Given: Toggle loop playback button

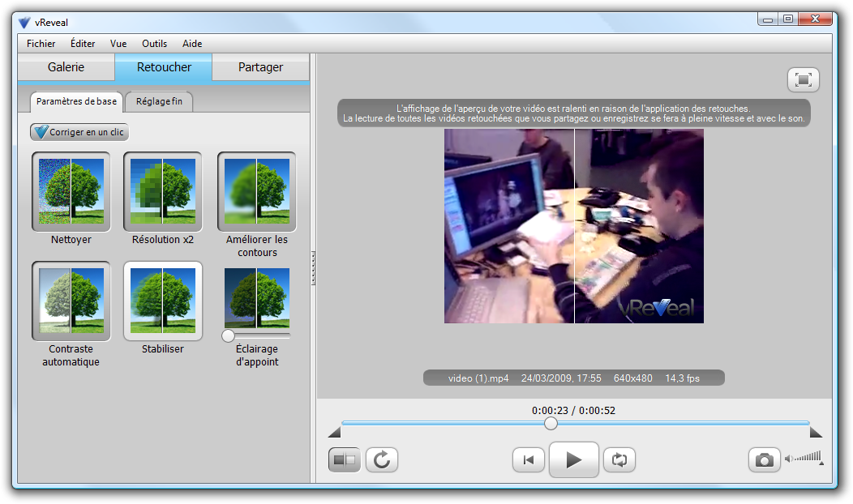Looking at the screenshot, I should 619,460.
